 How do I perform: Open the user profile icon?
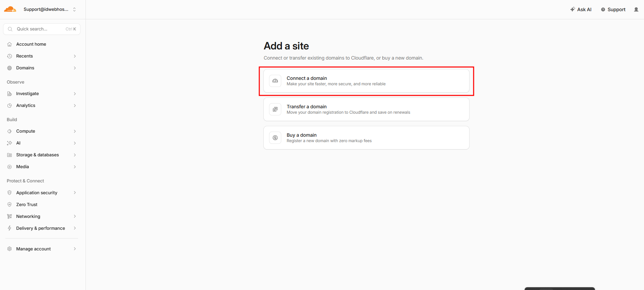636,9
